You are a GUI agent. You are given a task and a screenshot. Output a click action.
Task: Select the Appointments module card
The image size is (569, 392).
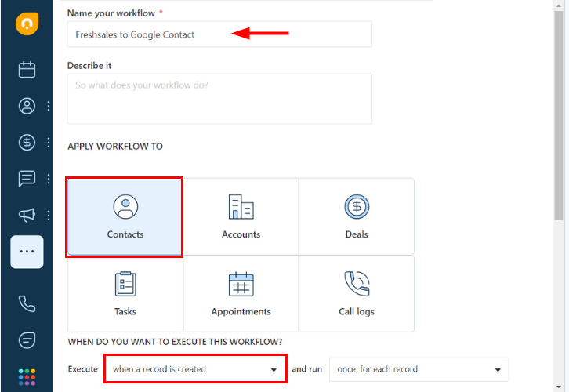coord(241,294)
